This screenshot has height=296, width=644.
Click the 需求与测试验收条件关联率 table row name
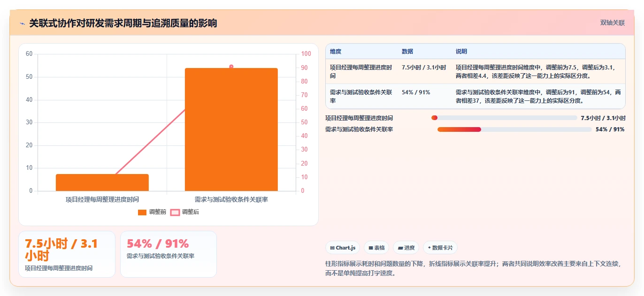[361, 97]
